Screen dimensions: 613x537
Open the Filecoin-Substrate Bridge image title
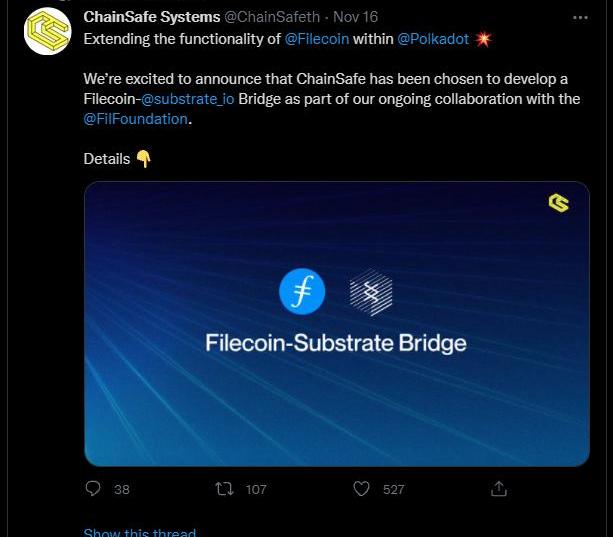(336, 343)
